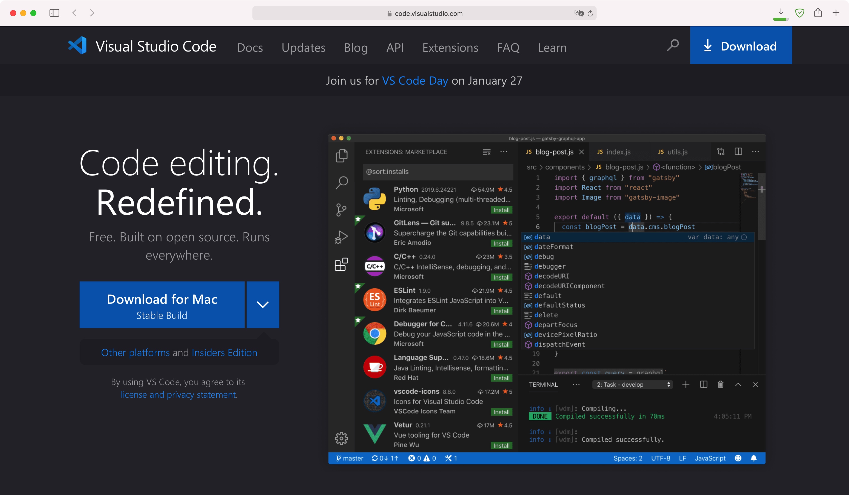Open the editor more actions ellipsis
The height and width of the screenshot is (504, 849).
(756, 152)
